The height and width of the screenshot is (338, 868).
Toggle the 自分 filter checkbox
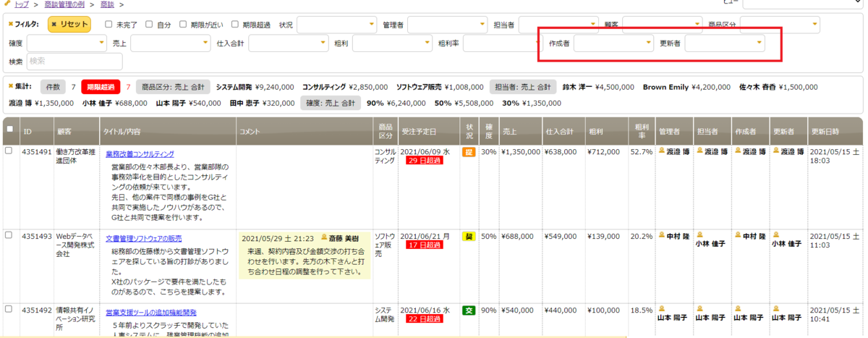point(149,24)
